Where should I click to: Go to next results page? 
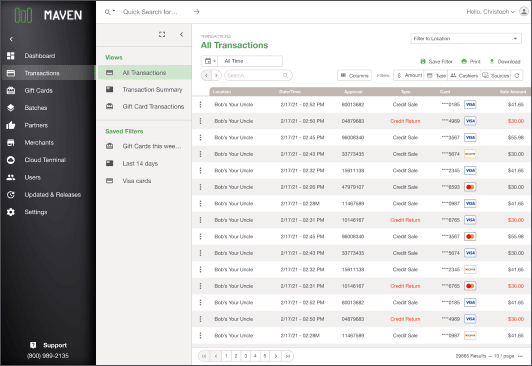[276, 356]
